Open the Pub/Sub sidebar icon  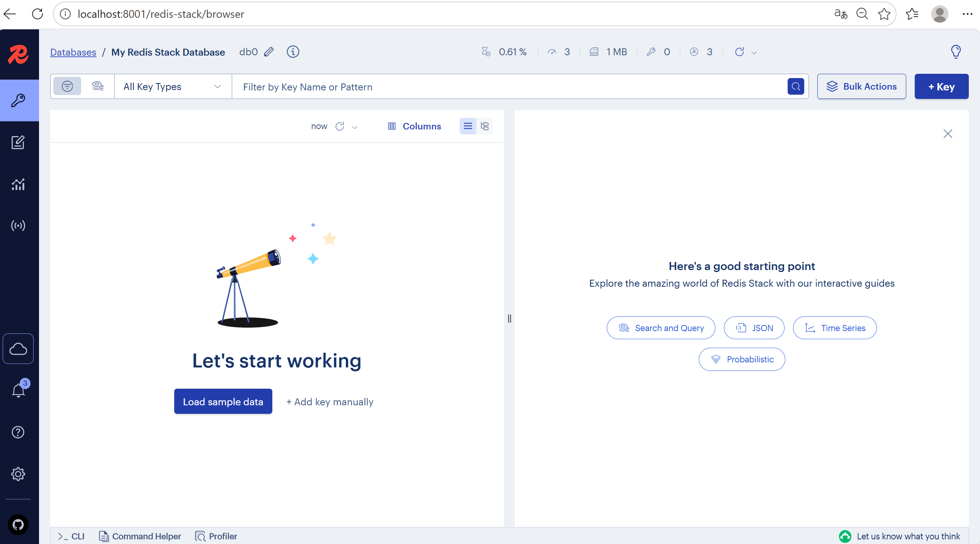[x=18, y=226]
